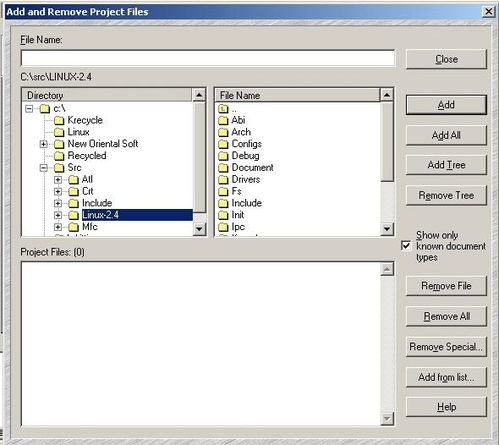Click the Remove All button
499x445 pixels.
(x=446, y=316)
